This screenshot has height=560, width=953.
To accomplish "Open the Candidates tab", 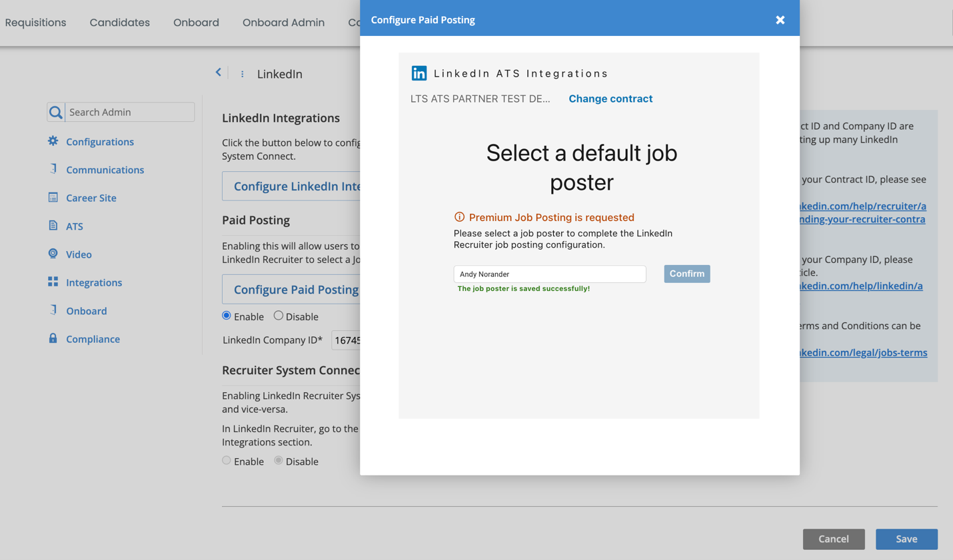I will click(120, 23).
